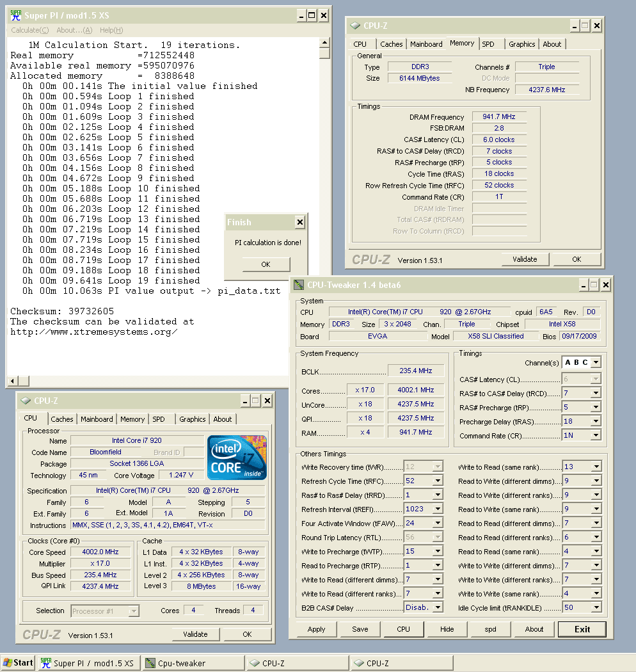
Task: Click OK in CPU-Z Processor window
Action: click(247, 634)
